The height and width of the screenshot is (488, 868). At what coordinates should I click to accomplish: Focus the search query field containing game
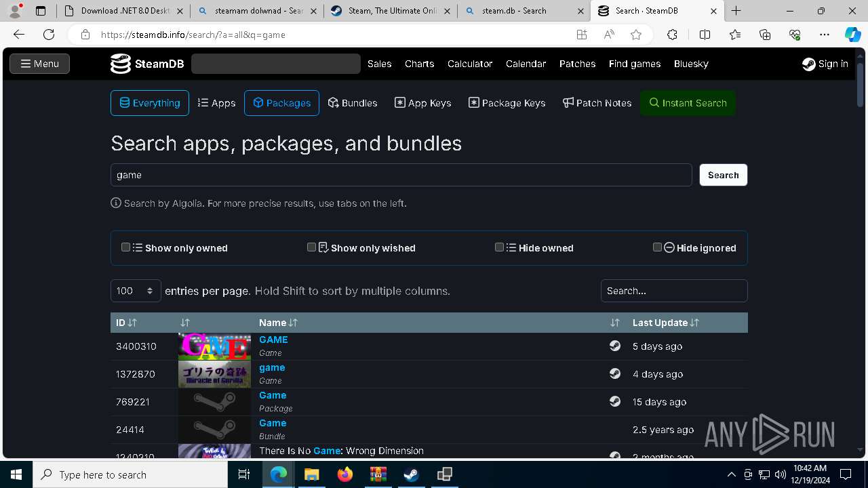pyautogui.click(x=401, y=175)
